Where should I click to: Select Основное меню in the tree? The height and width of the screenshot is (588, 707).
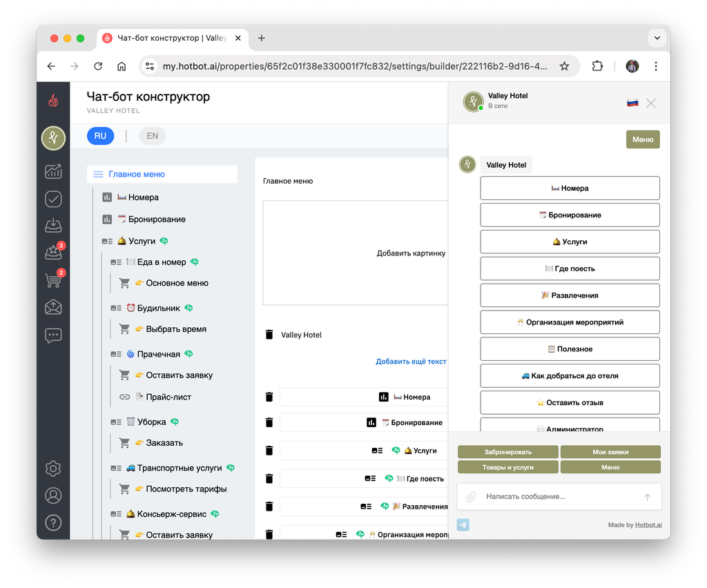[x=177, y=283]
